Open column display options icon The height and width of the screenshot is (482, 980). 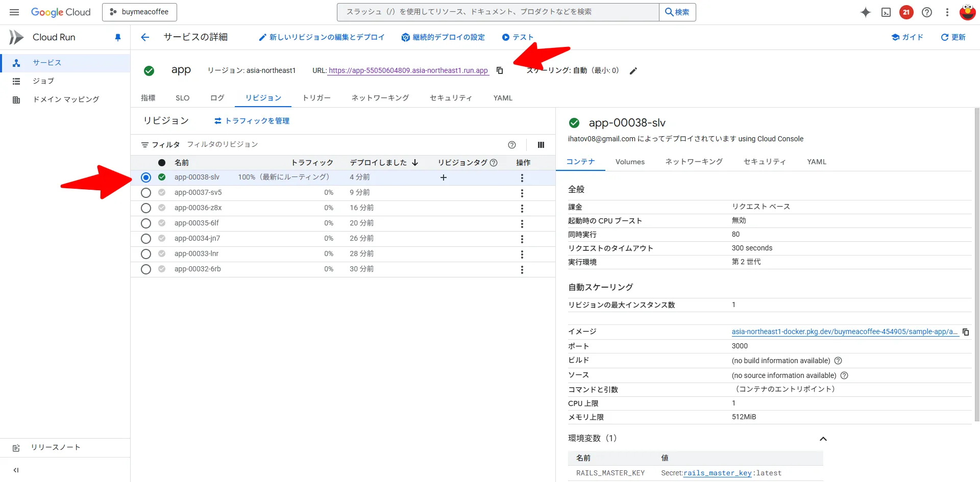[x=541, y=145]
